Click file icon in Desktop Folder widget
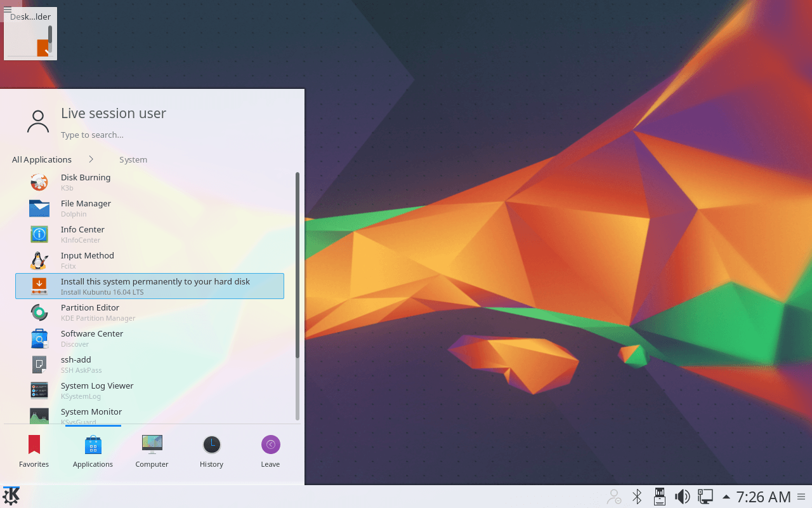Screen dimensions: 812x508 point(43,48)
